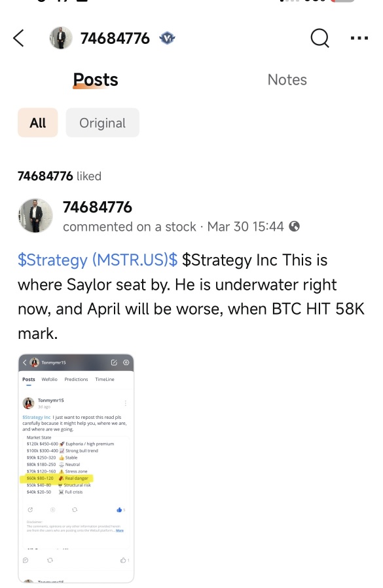Viewport: 383px width, 588px height.
Task: Select the All filter chip
Action: [38, 123]
